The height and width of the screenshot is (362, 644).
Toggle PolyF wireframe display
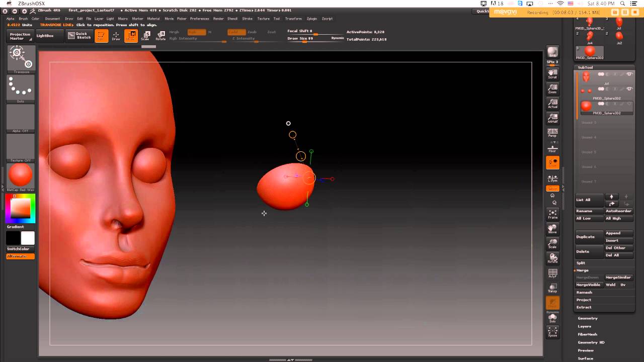point(552,274)
